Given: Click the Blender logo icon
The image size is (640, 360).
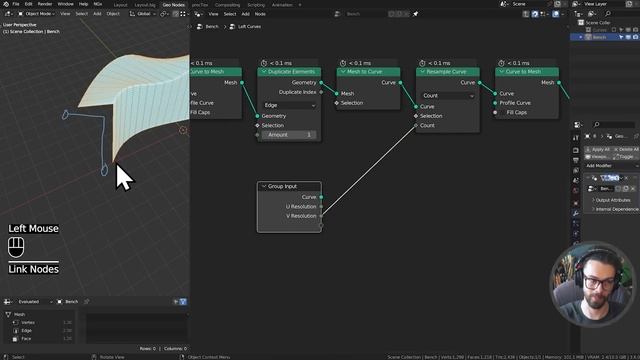Looking at the screenshot, I should click(6, 4).
